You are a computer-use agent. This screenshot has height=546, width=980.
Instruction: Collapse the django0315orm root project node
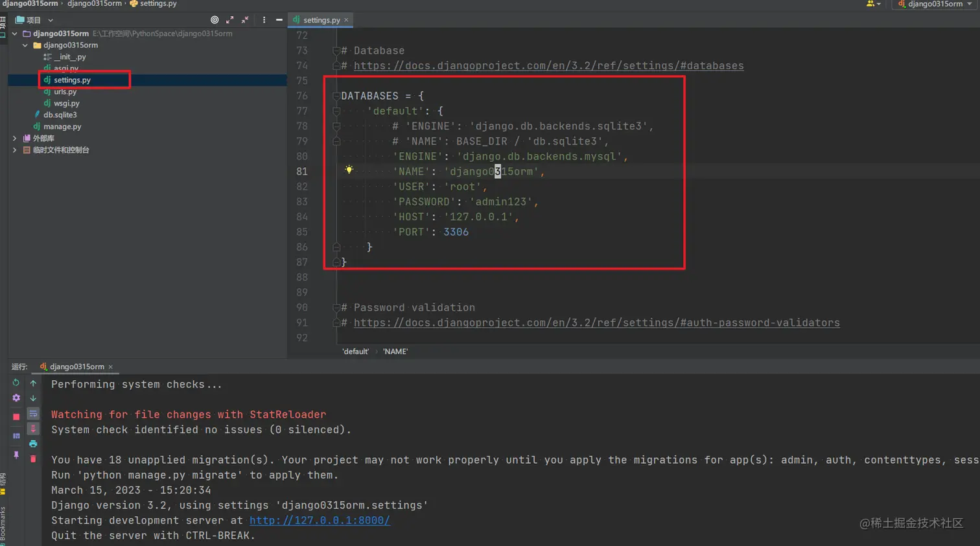tap(15, 34)
